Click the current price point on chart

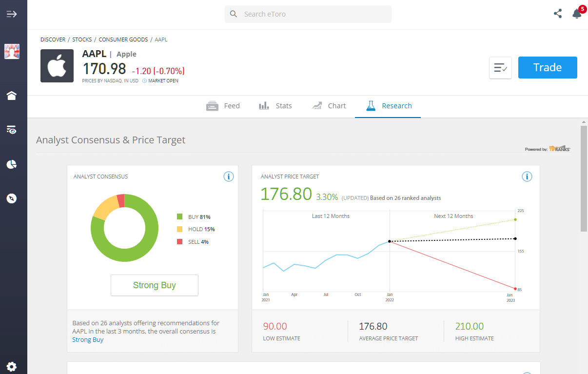[390, 241]
